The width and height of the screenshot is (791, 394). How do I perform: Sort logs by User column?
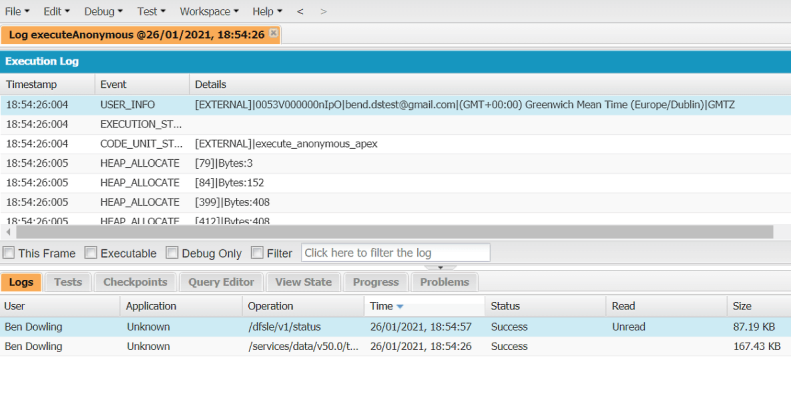(x=60, y=306)
